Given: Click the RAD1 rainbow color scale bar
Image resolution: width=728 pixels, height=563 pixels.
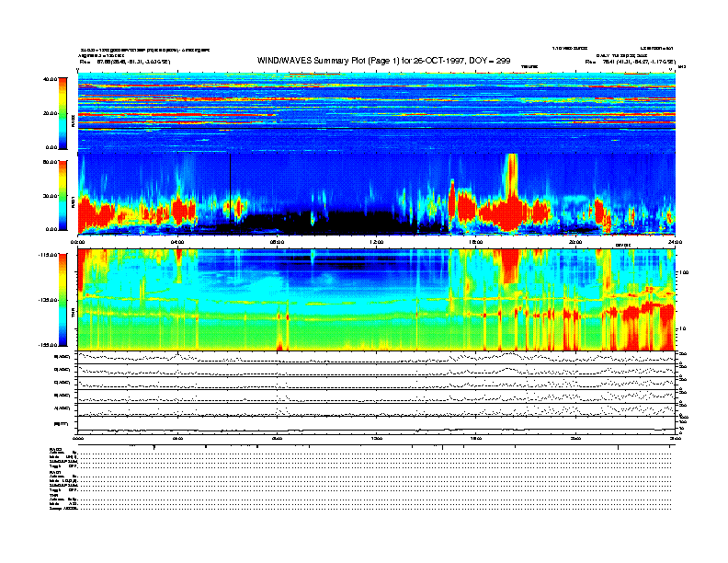Looking at the screenshot, I should (x=63, y=196).
